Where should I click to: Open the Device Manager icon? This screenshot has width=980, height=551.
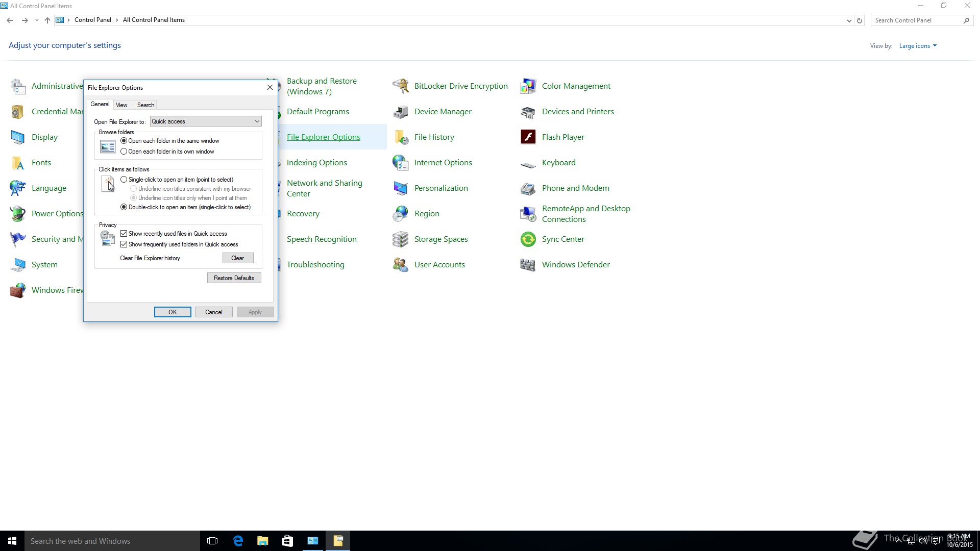[401, 112]
